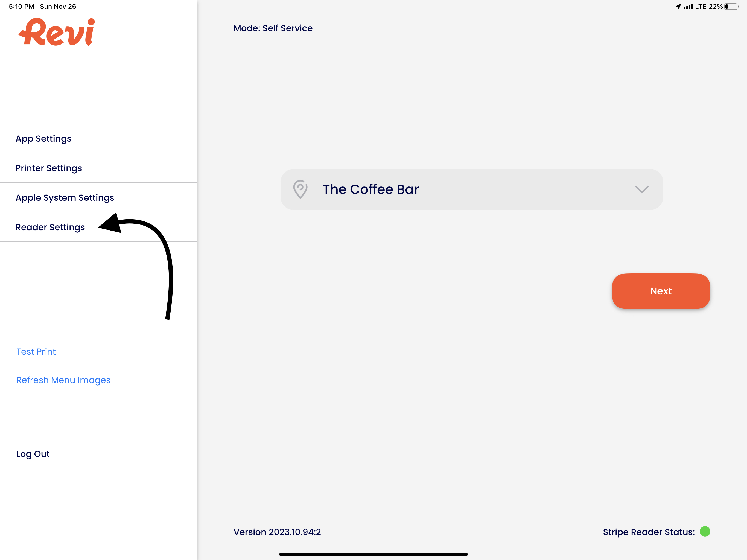Tap the cellular signal bars icon

point(688,7)
